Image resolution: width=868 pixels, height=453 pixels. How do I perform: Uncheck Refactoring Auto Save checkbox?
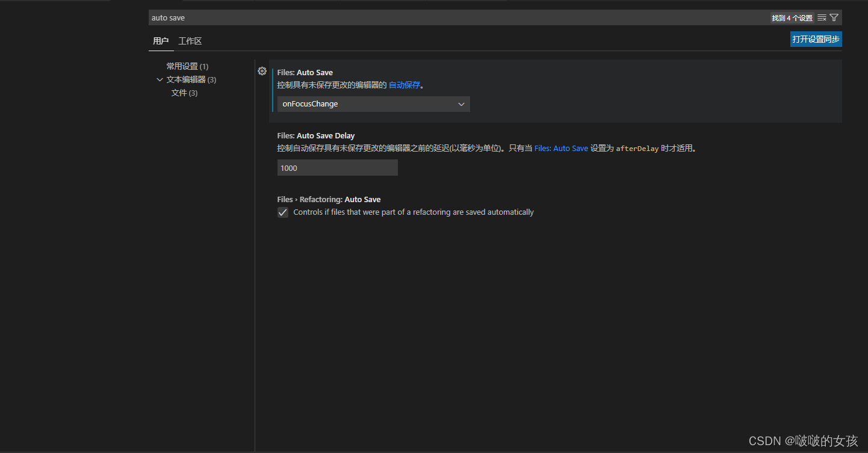[283, 212]
